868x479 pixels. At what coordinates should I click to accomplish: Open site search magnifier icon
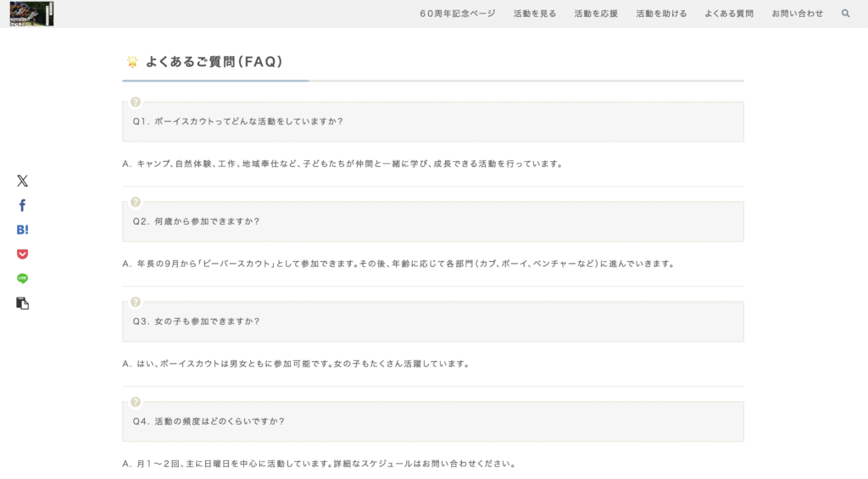(x=845, y=14)
